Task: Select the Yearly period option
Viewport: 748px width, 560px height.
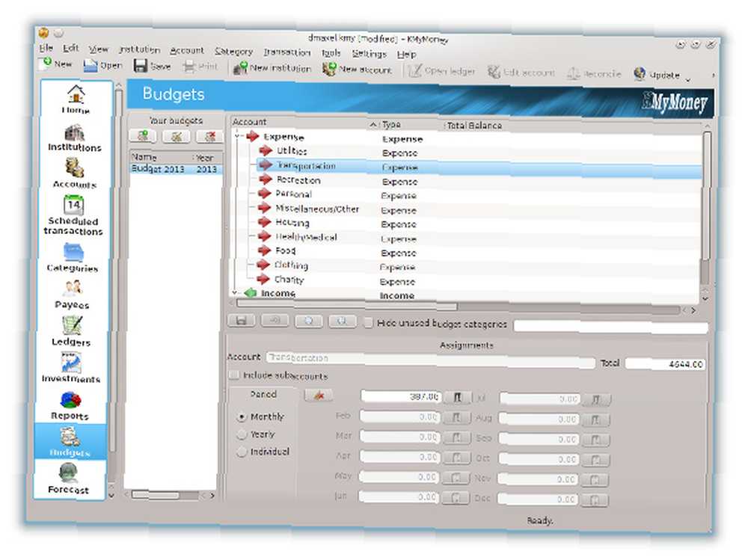Action: pos(242,434)
